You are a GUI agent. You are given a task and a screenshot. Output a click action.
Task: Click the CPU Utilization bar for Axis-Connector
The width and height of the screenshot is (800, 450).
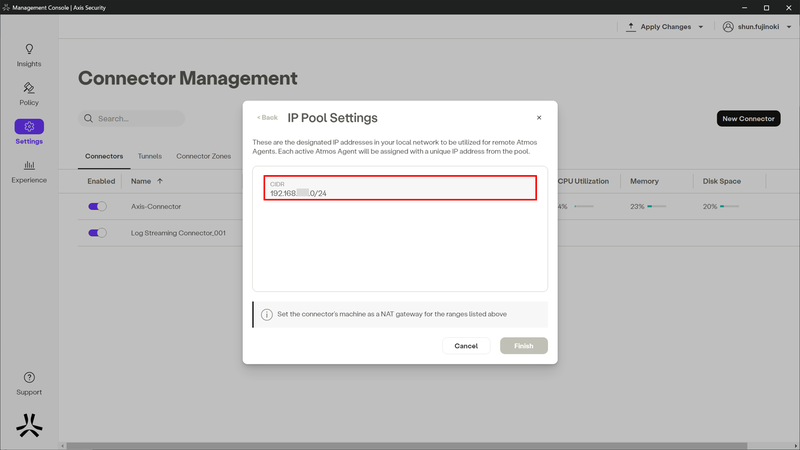[584, 206]
